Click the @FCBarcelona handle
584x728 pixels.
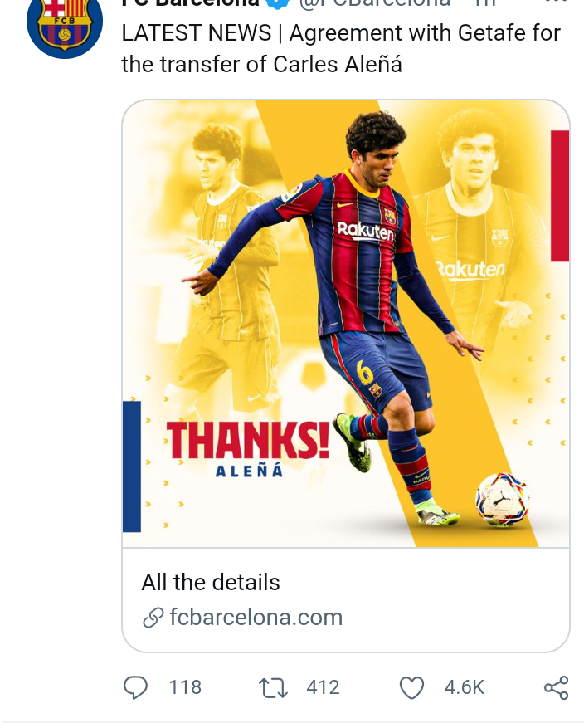tap(375, 3)
